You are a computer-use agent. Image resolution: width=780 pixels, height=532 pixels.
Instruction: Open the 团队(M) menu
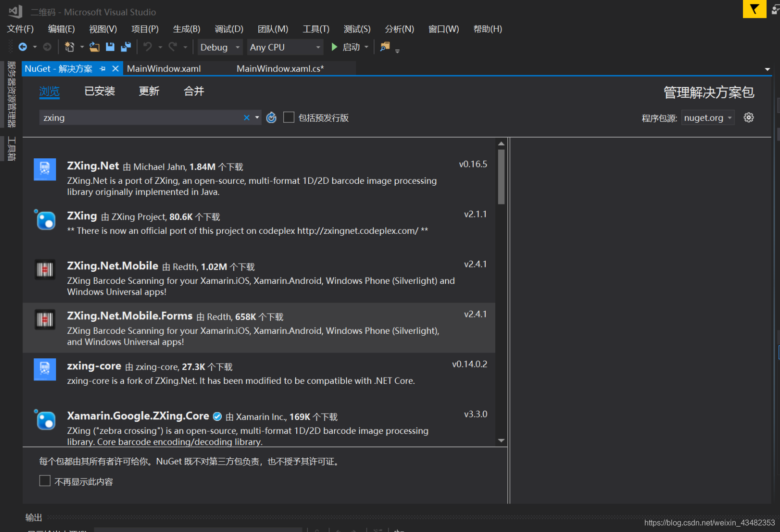point(273,29)
